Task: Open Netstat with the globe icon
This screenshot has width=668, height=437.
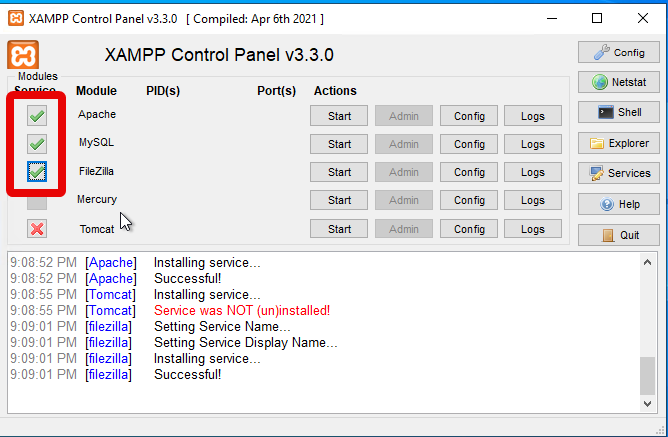Action: 619,82
